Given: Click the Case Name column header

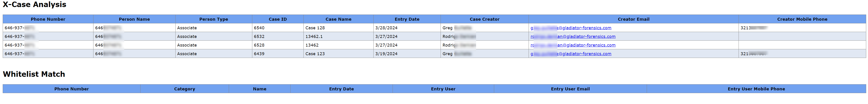Looking at the screenshot, I should tap(338, 19).
